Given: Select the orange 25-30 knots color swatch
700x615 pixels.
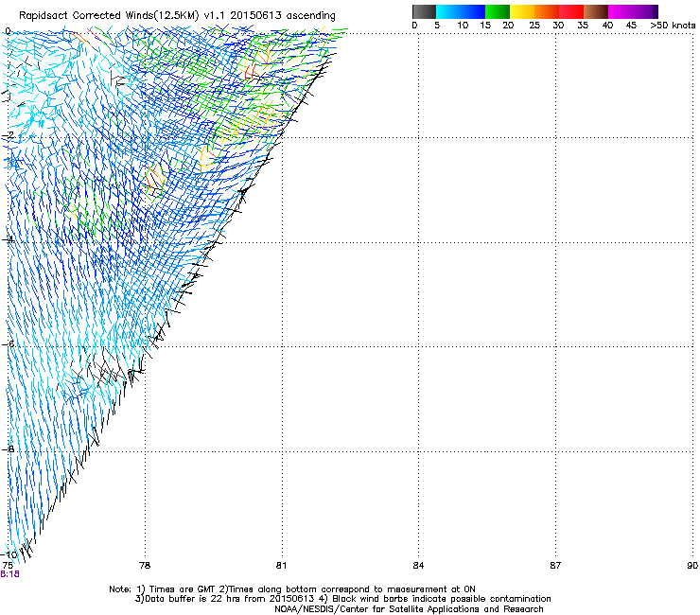Looking at the screenshot, I should pyautogui.click(x=547, y=11).
